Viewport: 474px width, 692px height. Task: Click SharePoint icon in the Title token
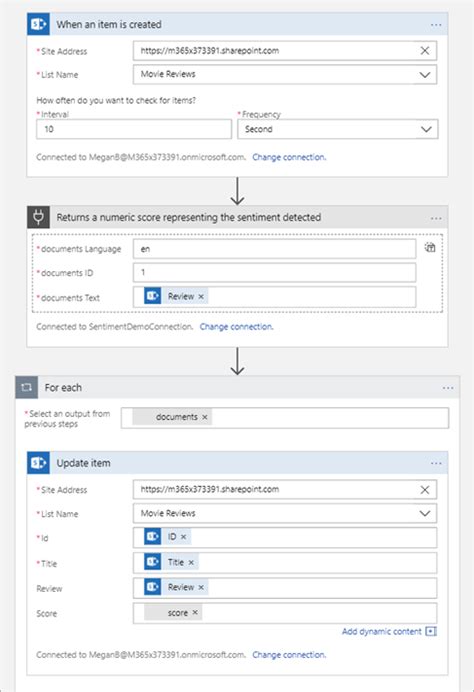tap(153, 562)
